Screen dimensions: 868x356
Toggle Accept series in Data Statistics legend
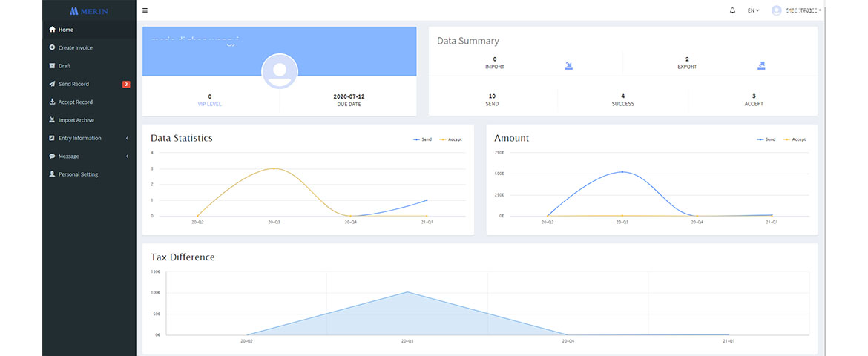coord(450,139)
